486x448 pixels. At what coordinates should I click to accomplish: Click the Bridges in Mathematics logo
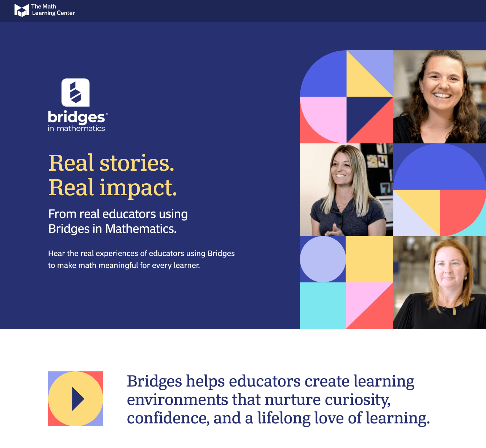(77, 105)
